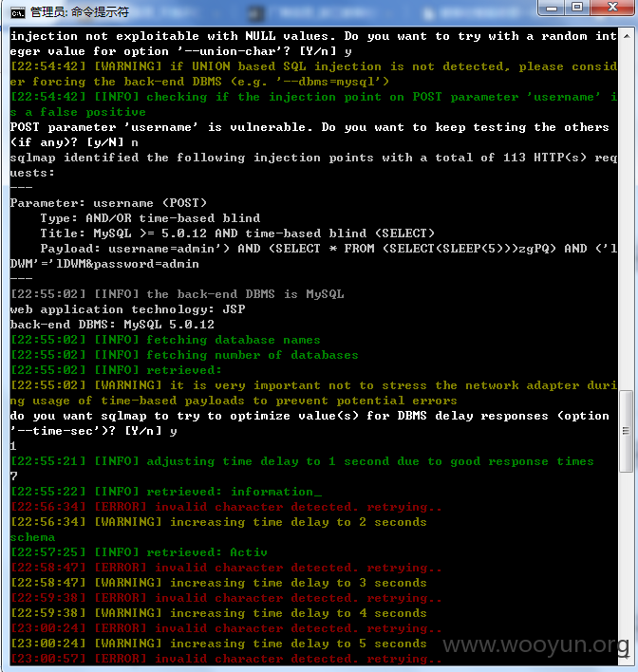Maximize the command prompt window

coord(577,8)
